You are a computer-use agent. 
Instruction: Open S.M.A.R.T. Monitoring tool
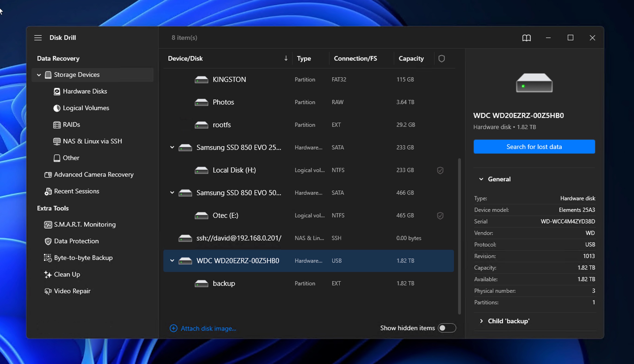coord(85,225)
